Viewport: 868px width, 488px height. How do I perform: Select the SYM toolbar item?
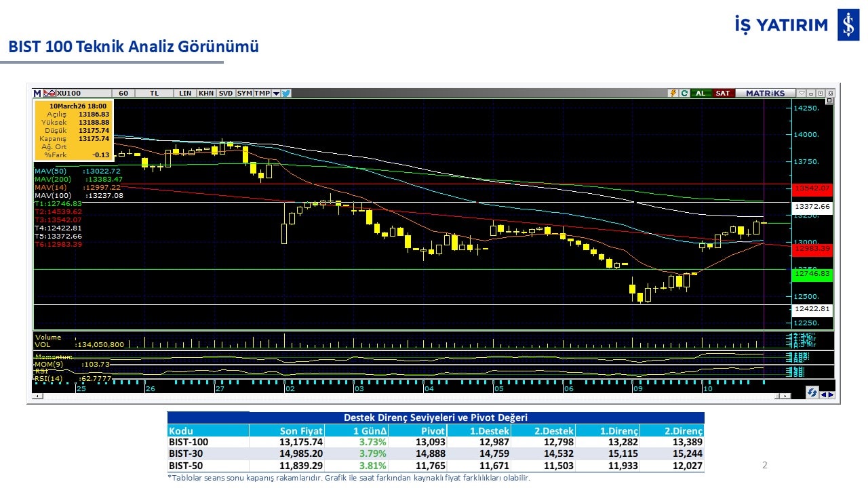click(x=245, y=94)
